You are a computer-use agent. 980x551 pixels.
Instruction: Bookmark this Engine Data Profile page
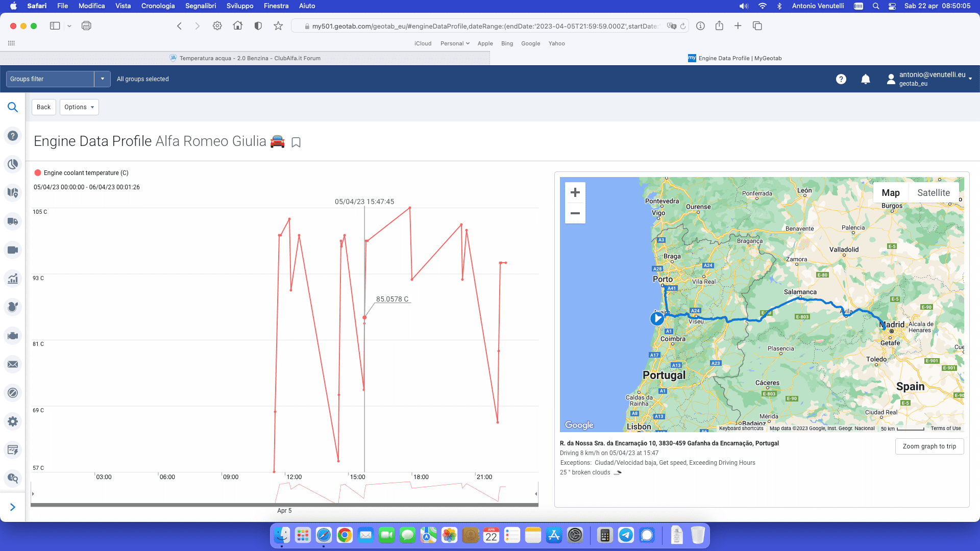point(296,142)
